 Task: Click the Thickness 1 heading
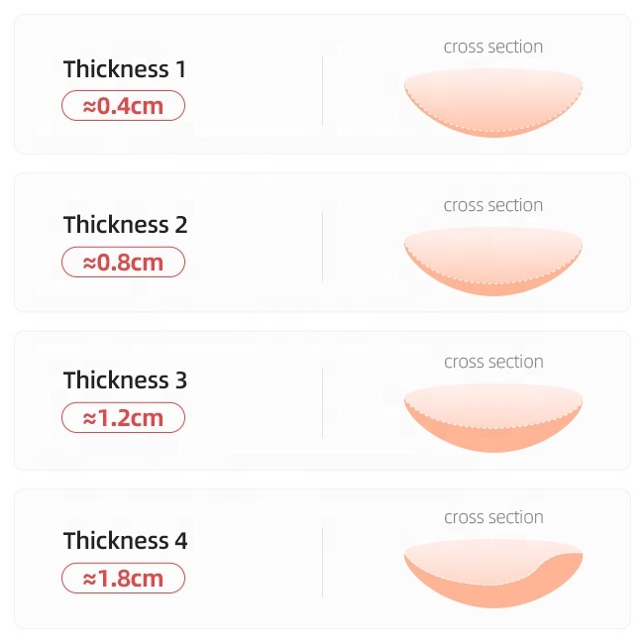125,69
